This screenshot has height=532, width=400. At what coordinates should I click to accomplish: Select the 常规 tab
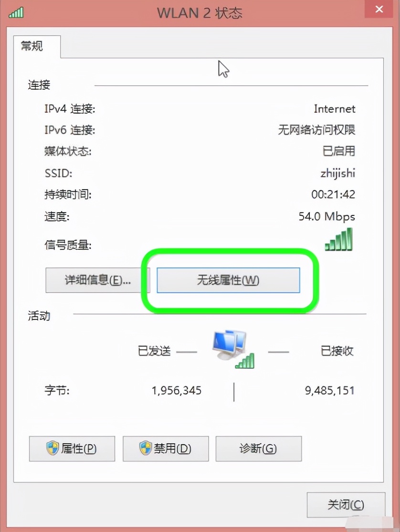[x=32, y=46]
